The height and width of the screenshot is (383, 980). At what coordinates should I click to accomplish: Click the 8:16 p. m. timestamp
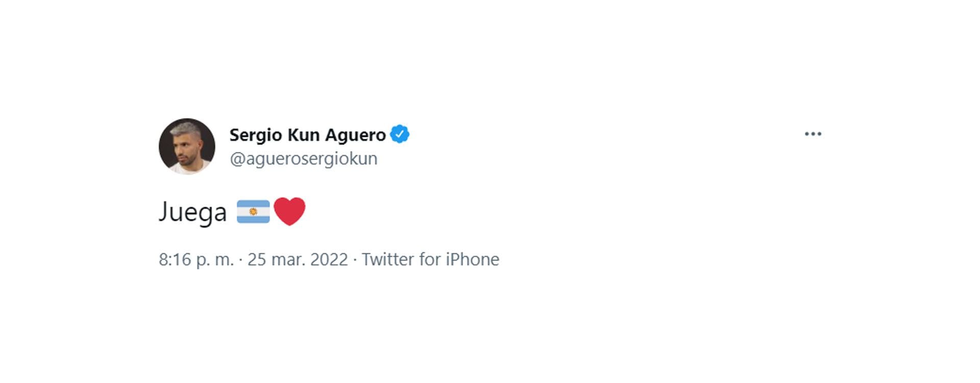(196, 259)
